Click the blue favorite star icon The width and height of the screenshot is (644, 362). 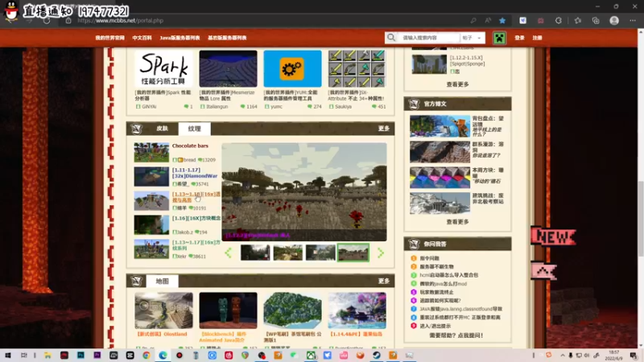pyautogui.click(x=502, y=21)
